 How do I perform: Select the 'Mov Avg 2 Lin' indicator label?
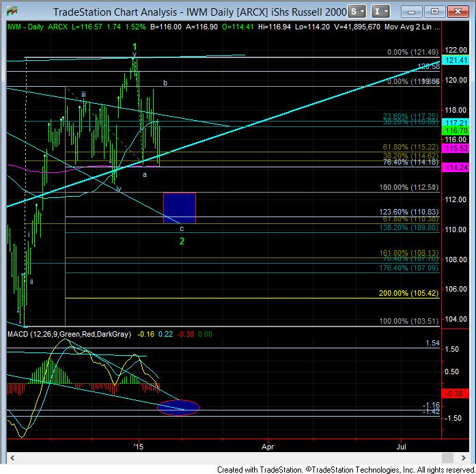click(x=408, y=27)
